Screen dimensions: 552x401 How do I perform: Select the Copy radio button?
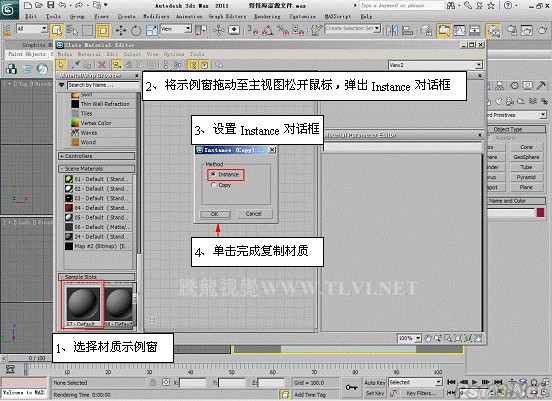pyautogui.click(x=213, y=185)
